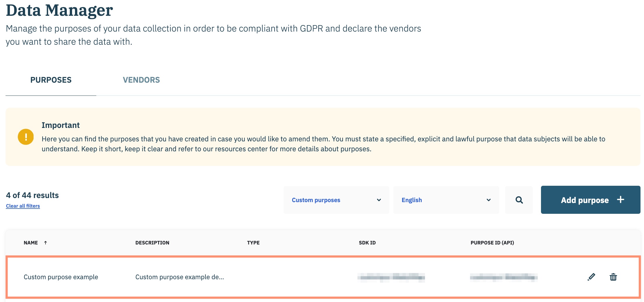
Task: Click the Clear all filters link
Action: coord(23,206)
